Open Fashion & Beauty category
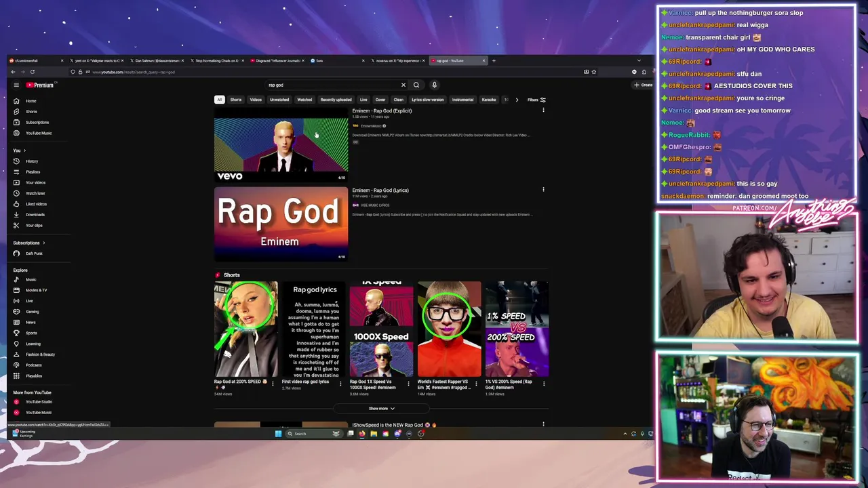 tap(40, 354)
